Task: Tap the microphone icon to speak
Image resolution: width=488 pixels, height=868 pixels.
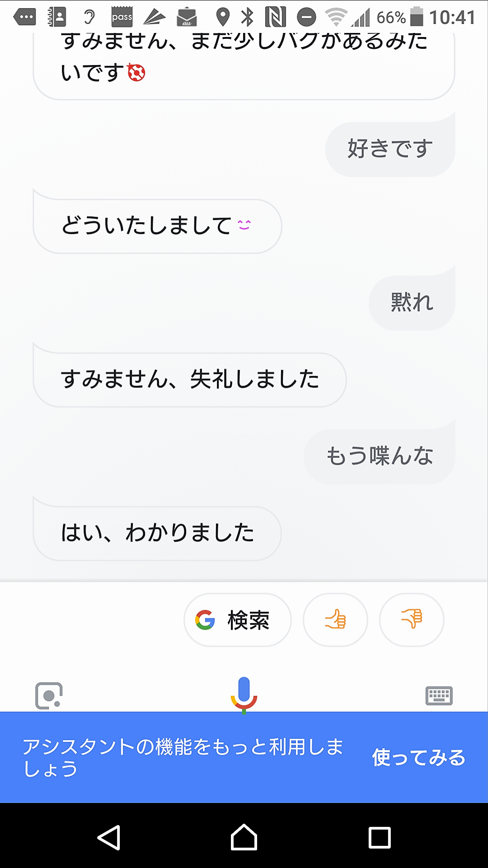Action: 244,694
